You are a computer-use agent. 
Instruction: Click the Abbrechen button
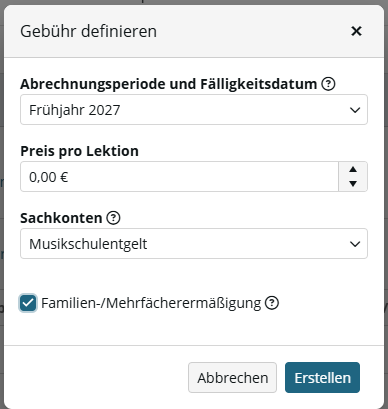232,378
